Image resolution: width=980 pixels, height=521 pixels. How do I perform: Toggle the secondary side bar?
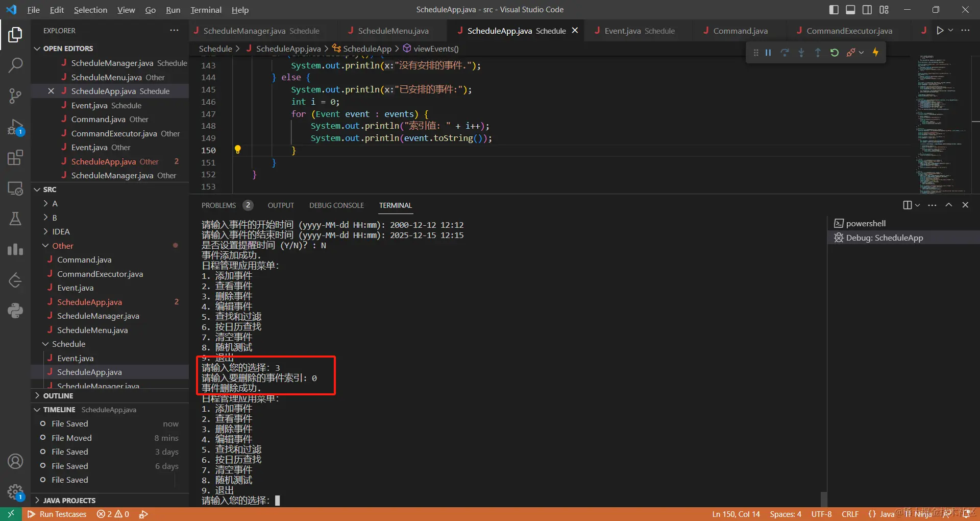(x=867, y=10)
